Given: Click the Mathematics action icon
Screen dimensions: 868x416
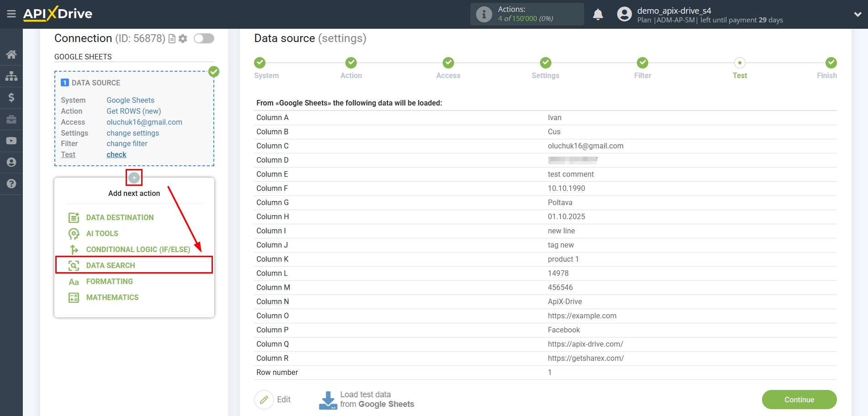Looking at the screenshot, I should coord(74,297).
